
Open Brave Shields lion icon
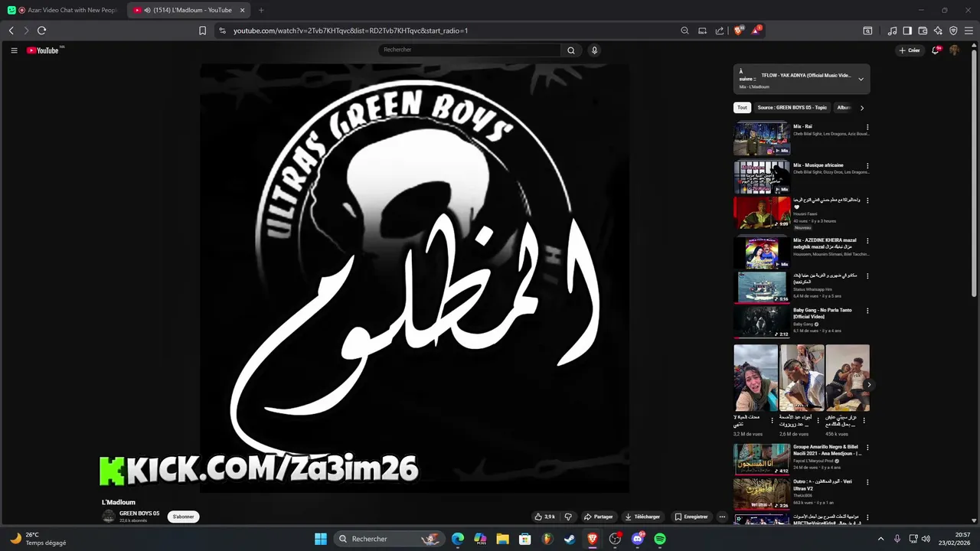tap(739, 31)
